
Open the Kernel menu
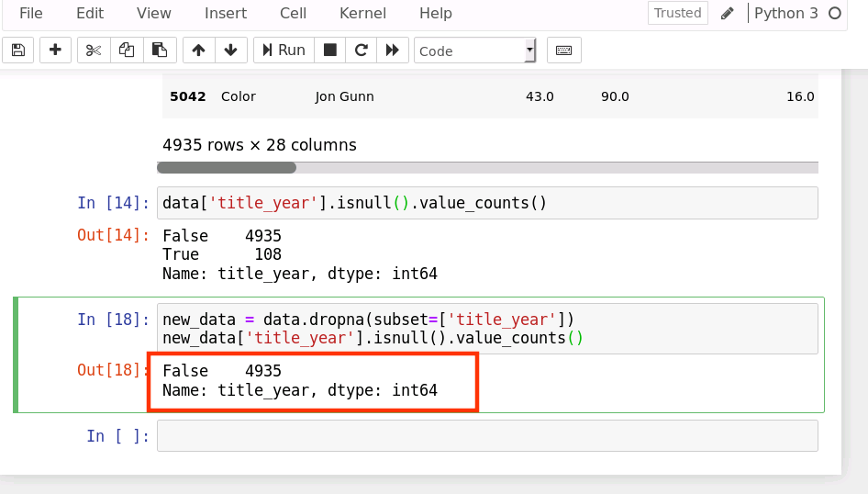[362, 14]
